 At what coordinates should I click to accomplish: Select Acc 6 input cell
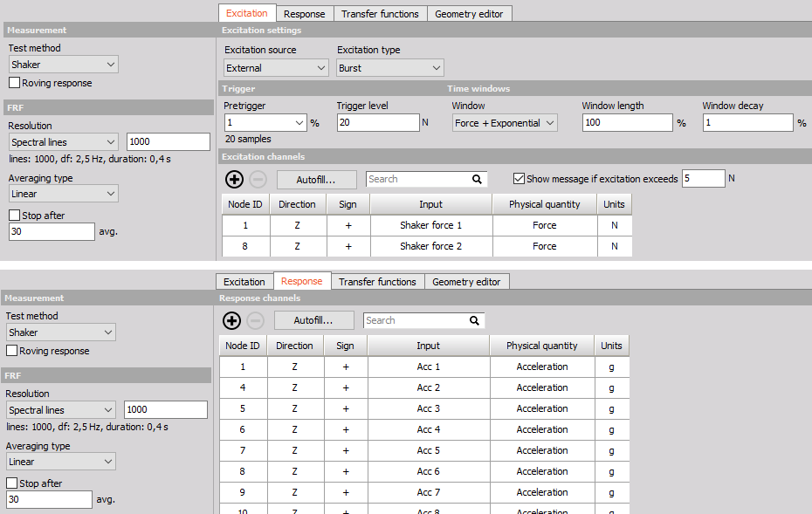click(x=429, y=471)
